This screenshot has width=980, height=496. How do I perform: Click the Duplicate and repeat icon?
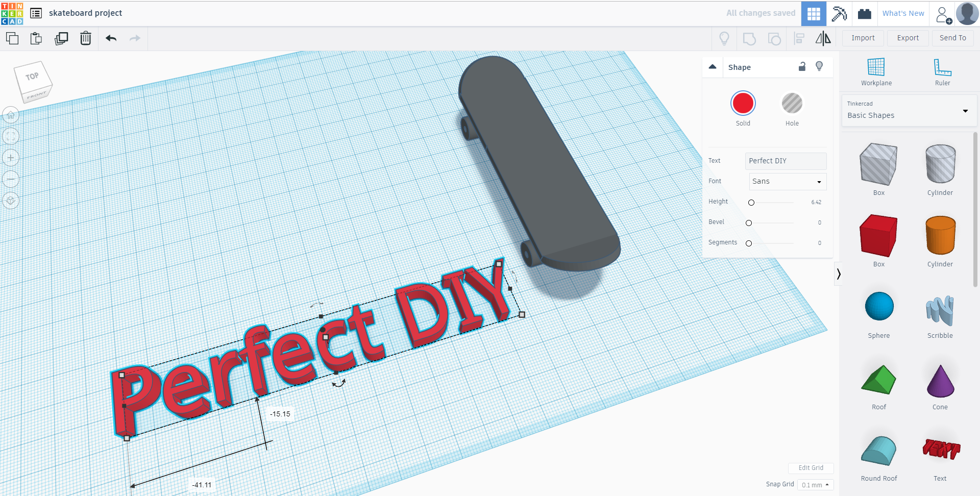61,38
